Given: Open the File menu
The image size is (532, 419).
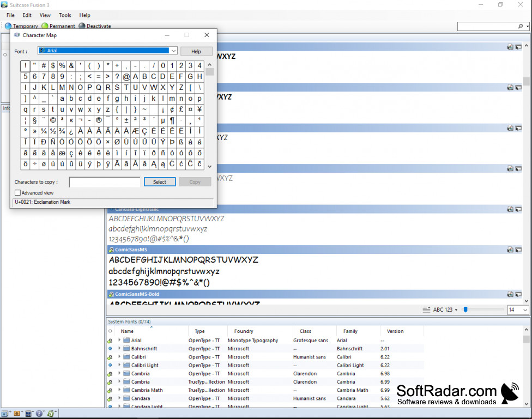Looking at the screenshot, I should (10, 15).
